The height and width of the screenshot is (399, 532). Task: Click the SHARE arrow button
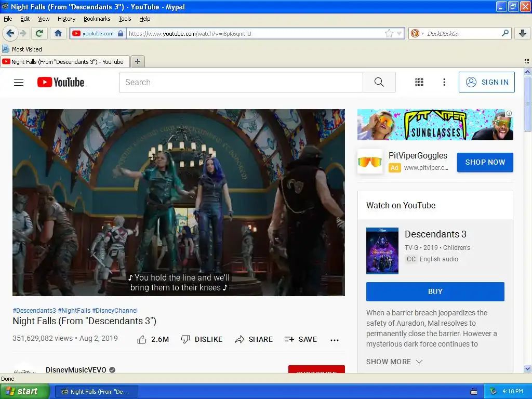pos(254,339)
